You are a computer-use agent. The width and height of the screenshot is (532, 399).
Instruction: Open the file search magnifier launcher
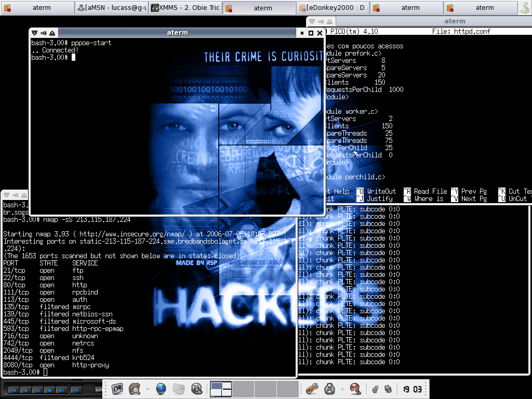pyautogui.click(x=135, y=389)
